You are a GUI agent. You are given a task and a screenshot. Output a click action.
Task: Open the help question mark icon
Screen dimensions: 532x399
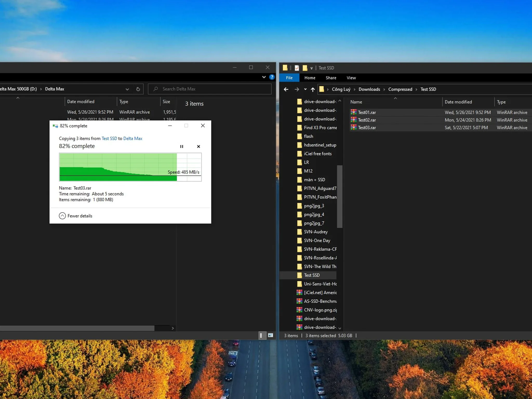pos(272,77)
